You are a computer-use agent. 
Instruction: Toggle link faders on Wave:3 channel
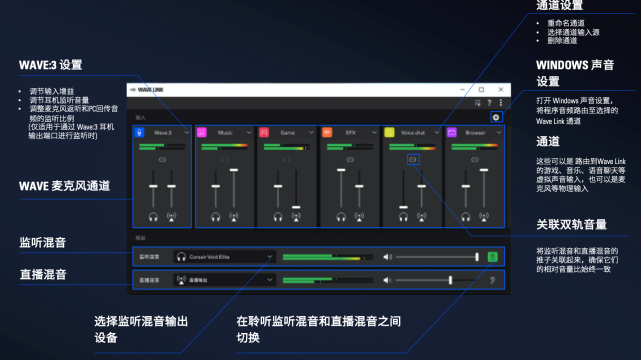pos(162,160)
